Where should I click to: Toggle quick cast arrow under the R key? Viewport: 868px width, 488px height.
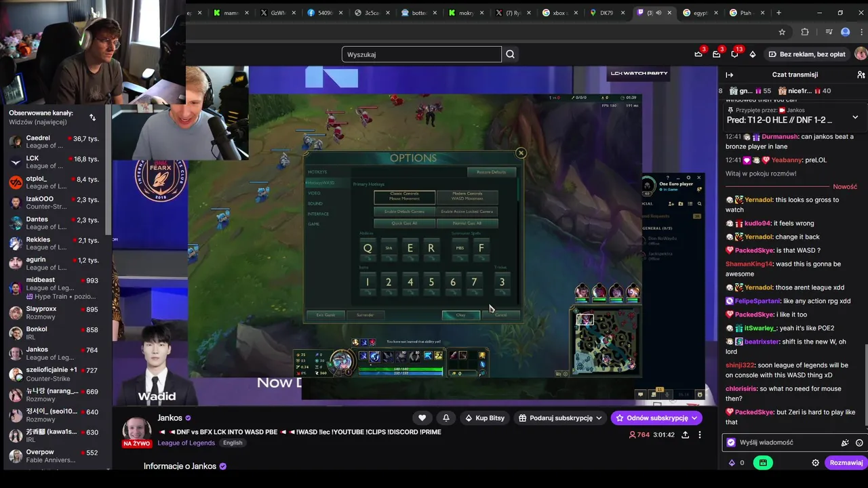[431, 260]
